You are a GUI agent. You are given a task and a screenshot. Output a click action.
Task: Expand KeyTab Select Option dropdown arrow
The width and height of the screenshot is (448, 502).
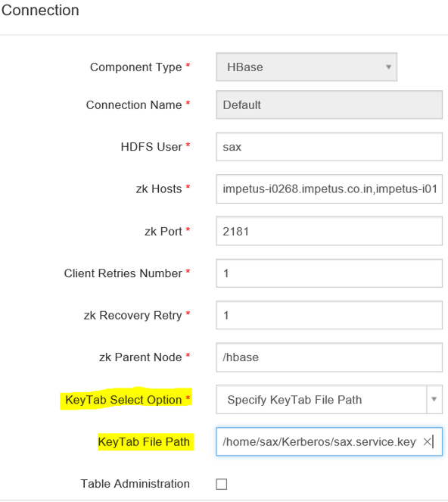point(434,399)
